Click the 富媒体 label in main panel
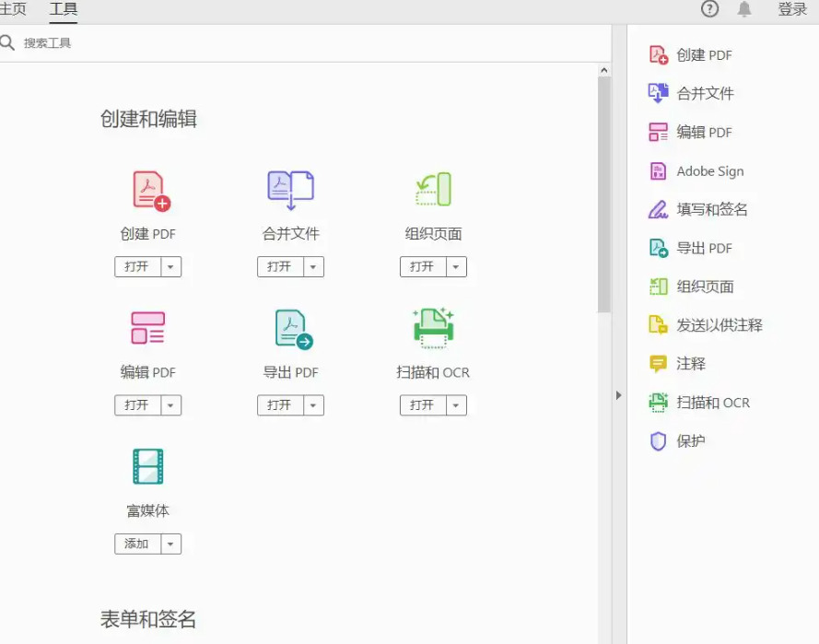The height and width of the screenshot is (644, 819). pyautogui.click(x=147, y=510)
